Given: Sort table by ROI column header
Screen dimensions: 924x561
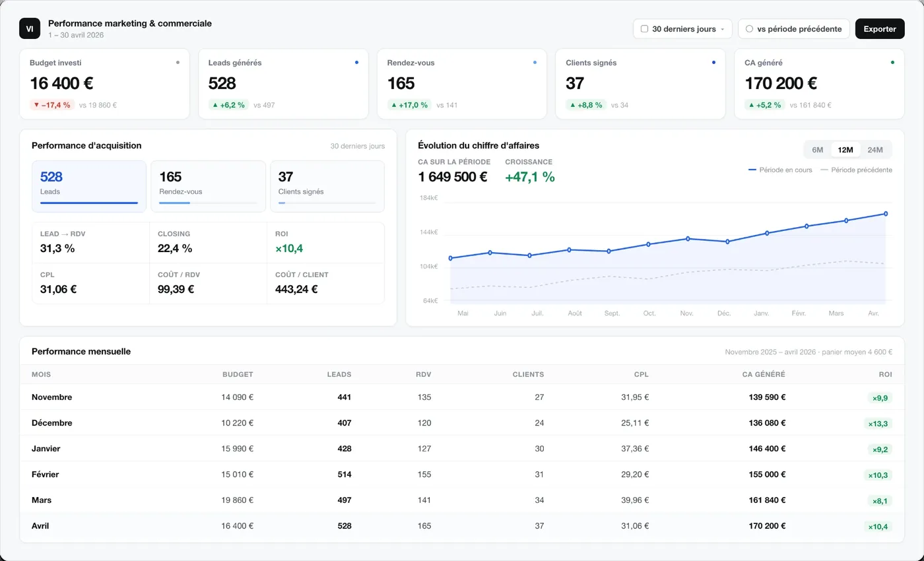Looking at the screenshot, I should [886, 374].
